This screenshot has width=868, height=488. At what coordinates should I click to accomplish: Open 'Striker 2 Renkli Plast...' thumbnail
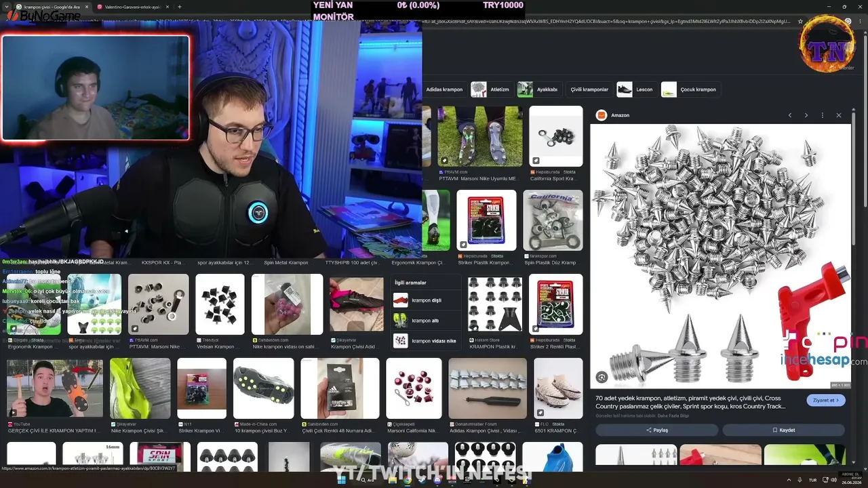(x=555, y=304)
